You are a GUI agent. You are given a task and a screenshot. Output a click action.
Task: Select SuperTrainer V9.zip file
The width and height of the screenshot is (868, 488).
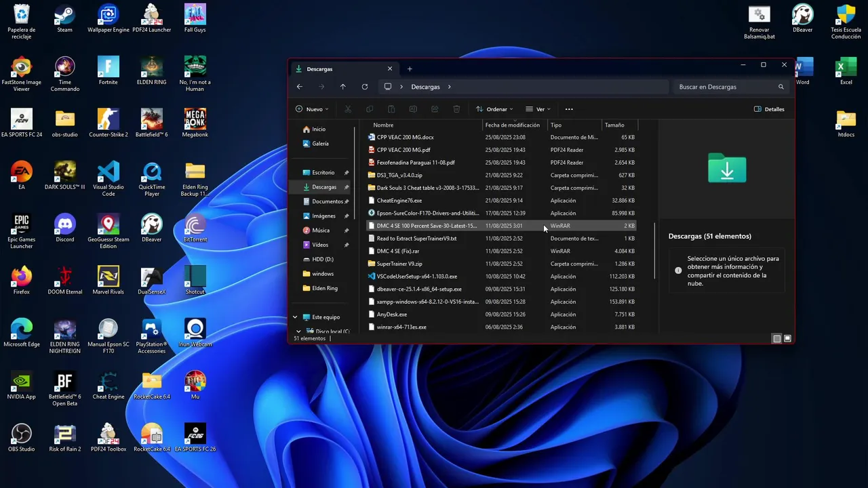click(x=502, y=264)
